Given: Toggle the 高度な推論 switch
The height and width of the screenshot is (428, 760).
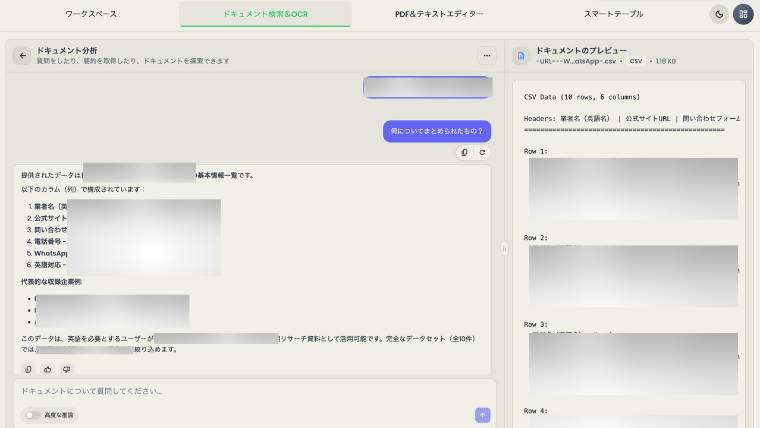Looking at the screenshot, I should [33, 415].
